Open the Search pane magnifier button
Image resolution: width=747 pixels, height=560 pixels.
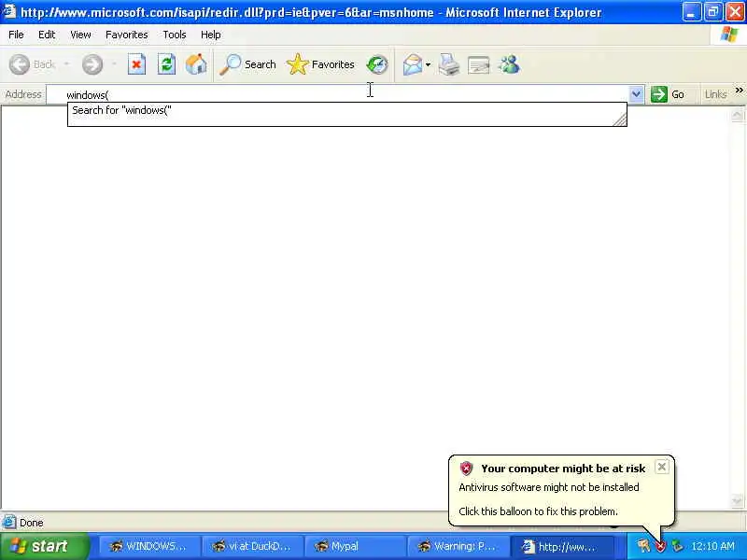[x=247, y=64]
